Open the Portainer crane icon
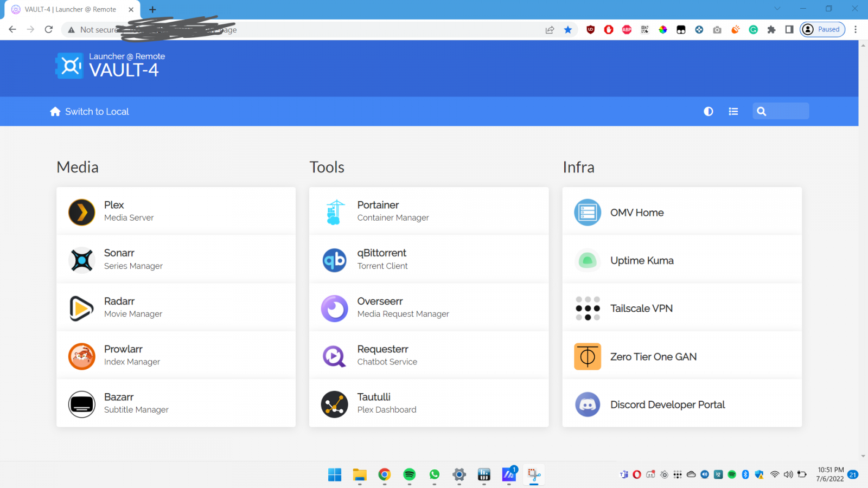The height and width of the screenshot is (488, 868). tap(335, 212)
